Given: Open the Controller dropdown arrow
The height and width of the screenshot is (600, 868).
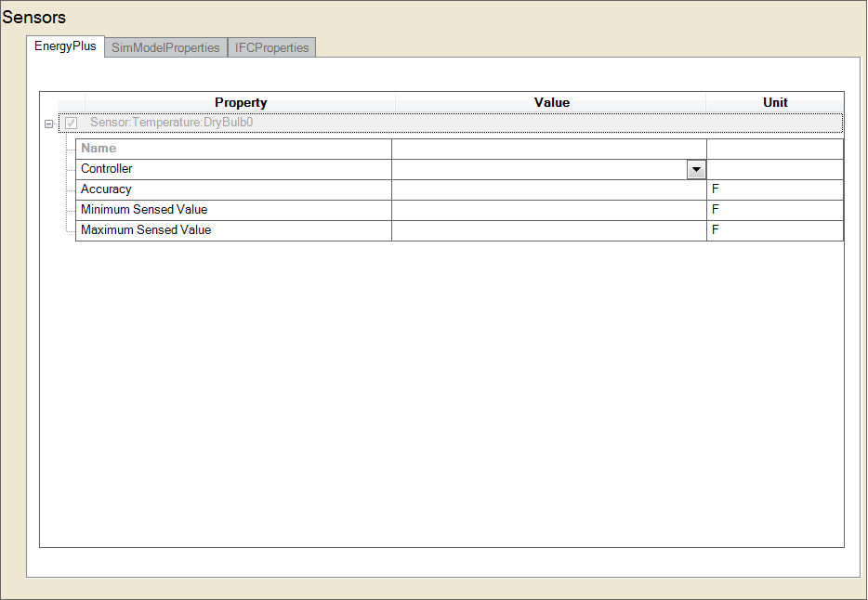Looking at the screenshot, I should (x=695, y=169).
